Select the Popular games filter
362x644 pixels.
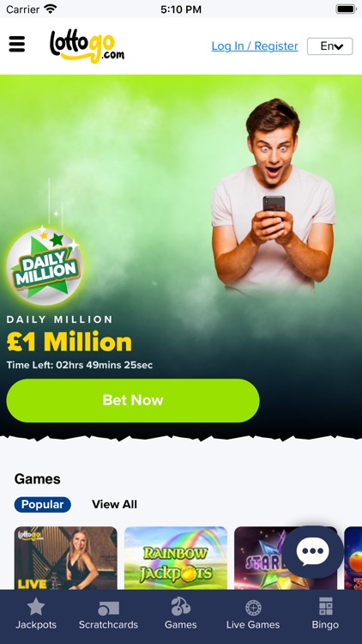(43, 504)
